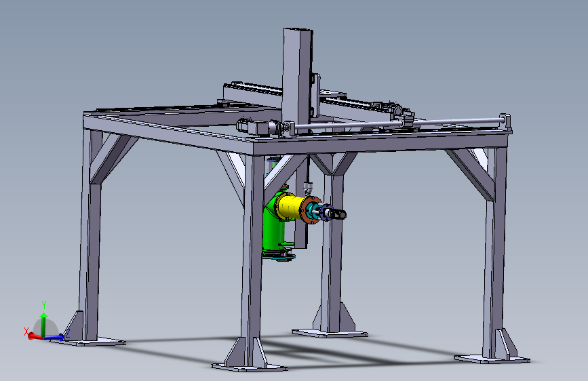
Task: Select the base plate under the right leg
Action: [x=492, y=359]
